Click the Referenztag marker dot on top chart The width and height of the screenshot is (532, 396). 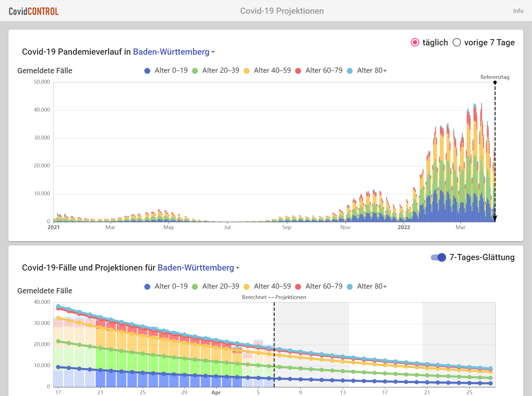pyautogui.click(x=495, y=83)
